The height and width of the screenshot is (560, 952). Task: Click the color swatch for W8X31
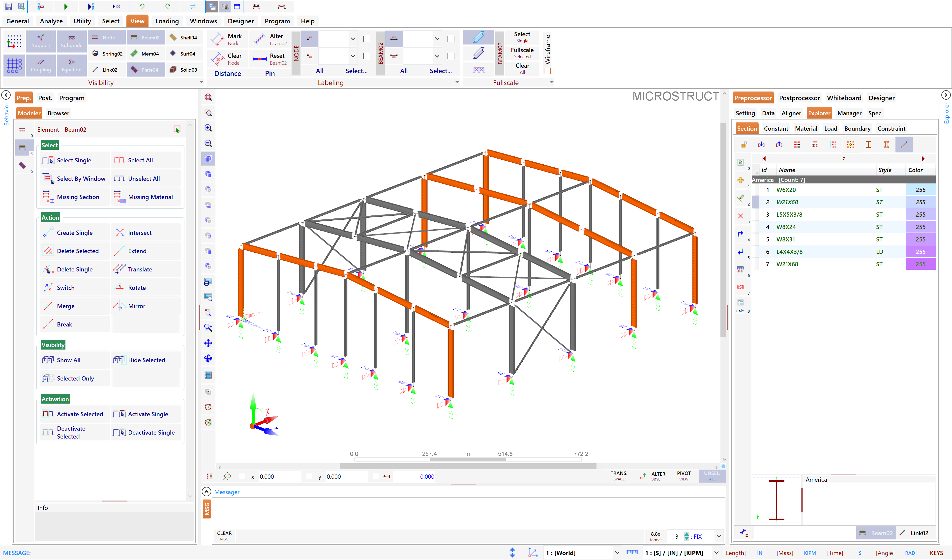[920, 239]
